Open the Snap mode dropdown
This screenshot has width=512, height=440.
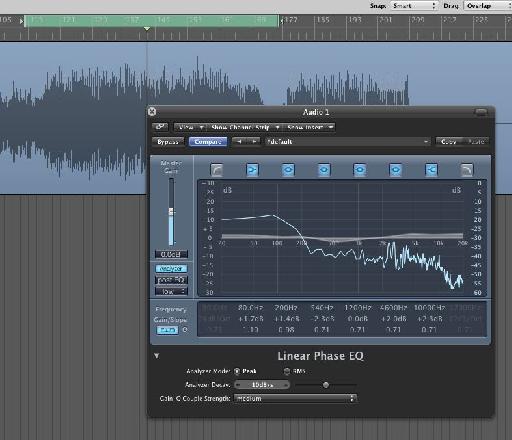pyautogui.click(x=413, y=6)
